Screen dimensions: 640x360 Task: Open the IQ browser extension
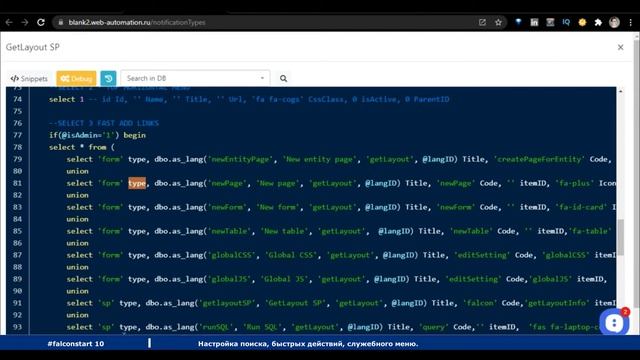click(566, 22)
